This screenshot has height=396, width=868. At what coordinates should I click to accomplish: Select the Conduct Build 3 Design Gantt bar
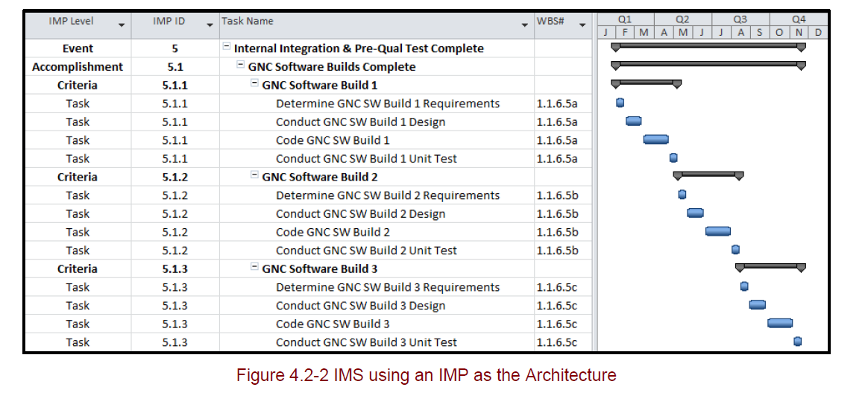(x=758, y=304)
